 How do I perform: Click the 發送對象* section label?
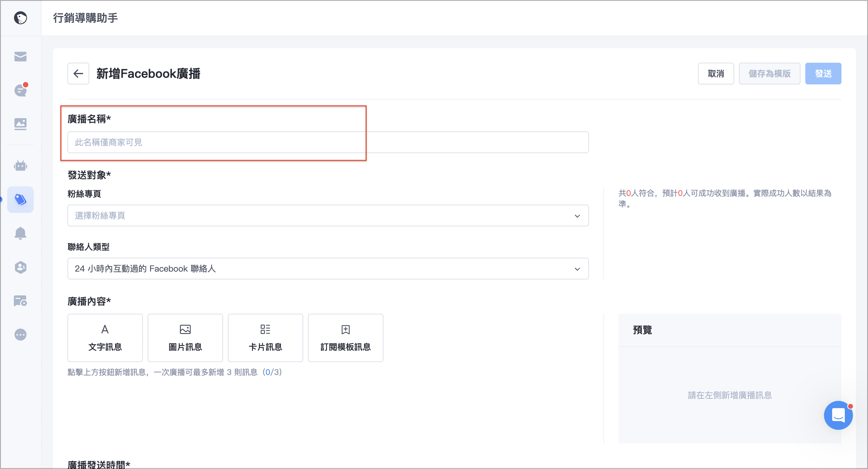(89, 175)
